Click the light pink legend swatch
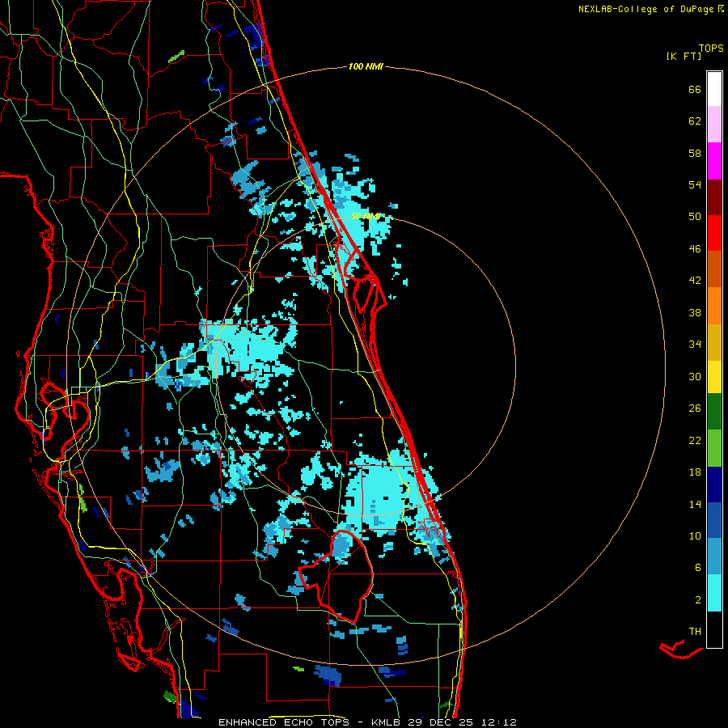Screen dimensions: 728x728 [x=714, y=125]
